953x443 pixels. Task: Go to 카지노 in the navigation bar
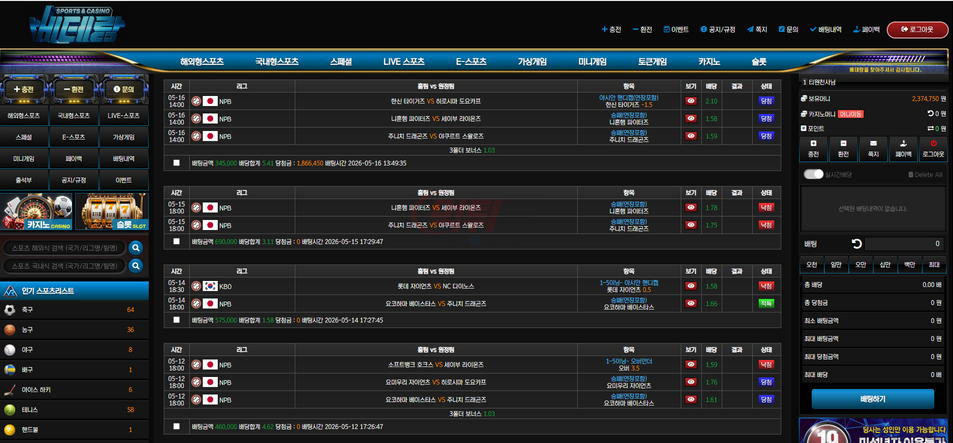pos(709,61)
